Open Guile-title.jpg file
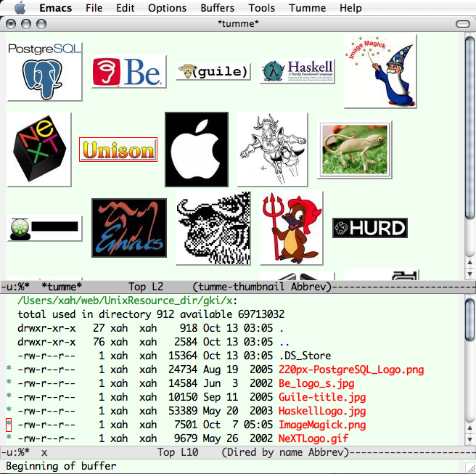This screenshot has height=474, width=476. [x=322, y=397]
